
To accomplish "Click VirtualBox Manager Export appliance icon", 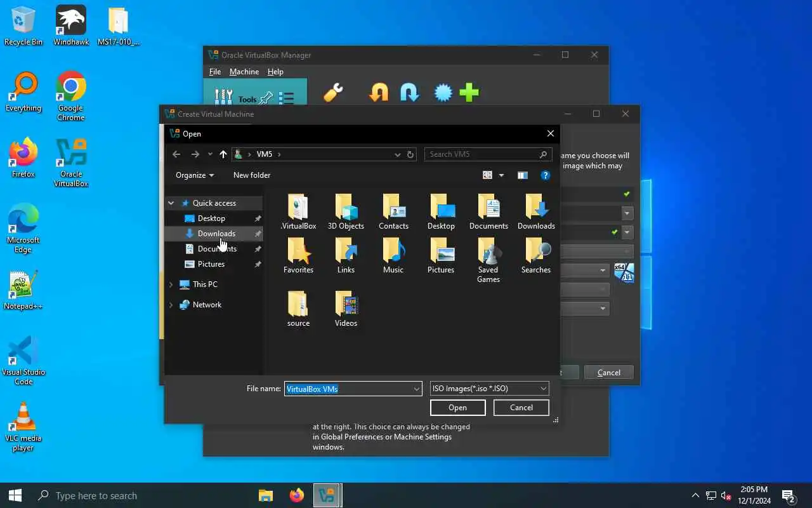I will (410, 93).
